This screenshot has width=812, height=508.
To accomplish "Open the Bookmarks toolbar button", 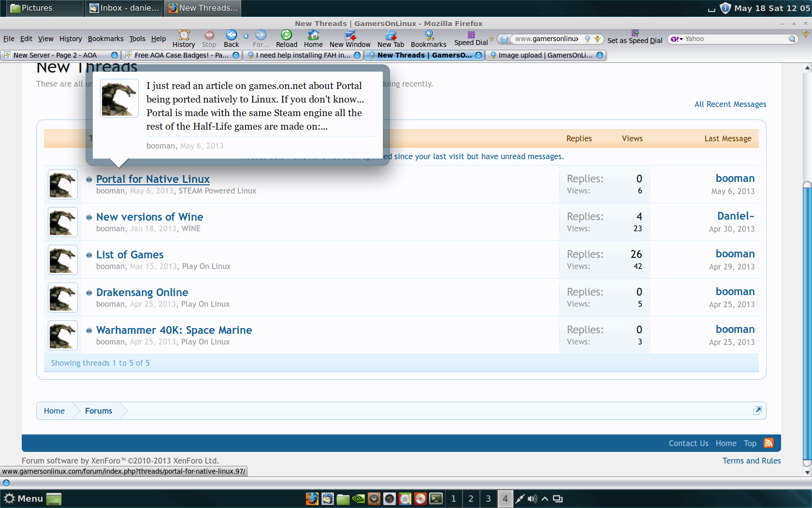I will tap(429, 39).
